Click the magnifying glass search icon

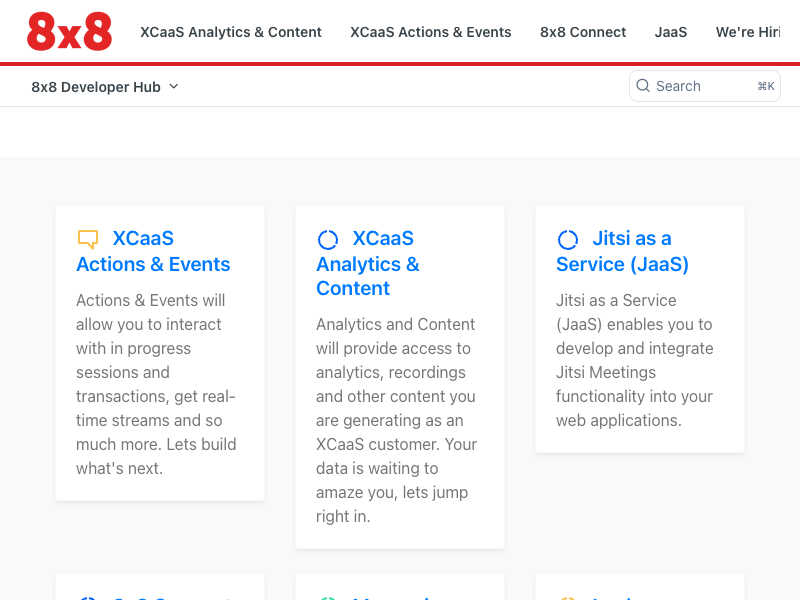click(643, 86)
